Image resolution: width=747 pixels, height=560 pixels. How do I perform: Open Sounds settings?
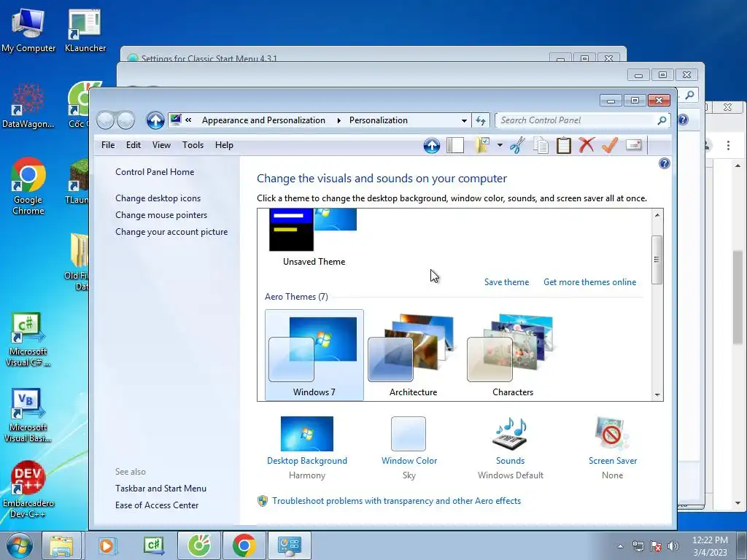click(510, 448)
